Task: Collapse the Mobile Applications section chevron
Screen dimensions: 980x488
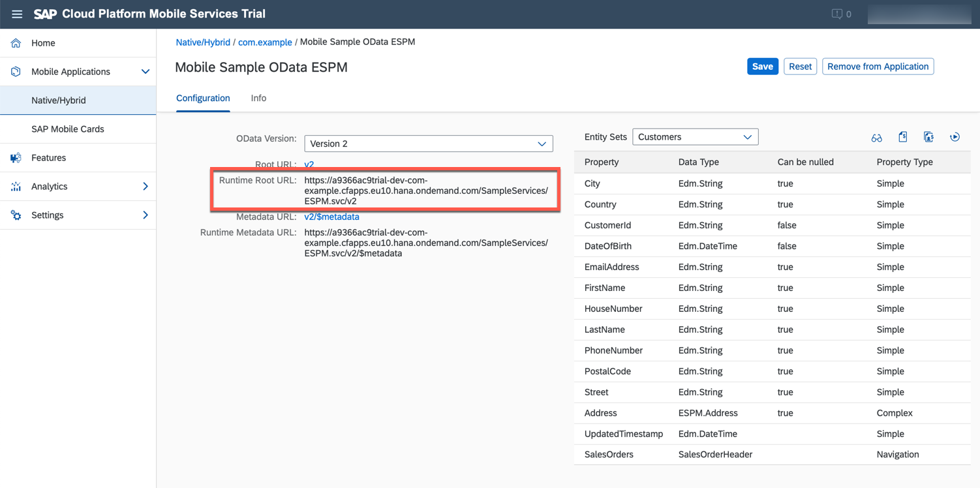Action: [x=145, y=72]
